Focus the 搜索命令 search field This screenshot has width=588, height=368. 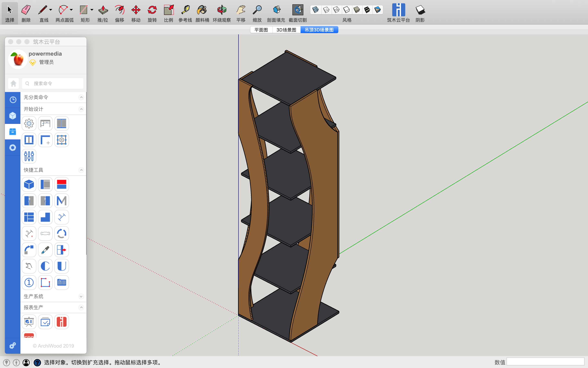coord(53,83)
